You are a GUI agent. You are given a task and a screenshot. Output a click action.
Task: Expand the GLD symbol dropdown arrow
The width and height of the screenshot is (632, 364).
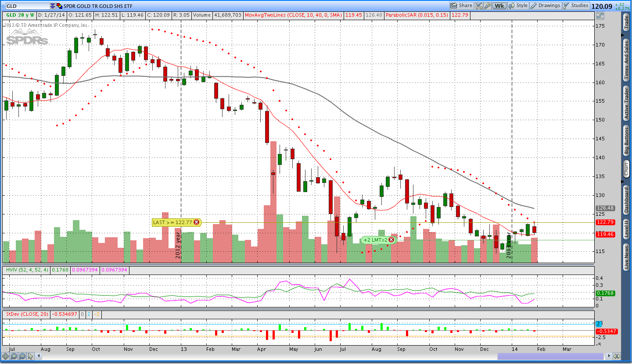[53, 6]
